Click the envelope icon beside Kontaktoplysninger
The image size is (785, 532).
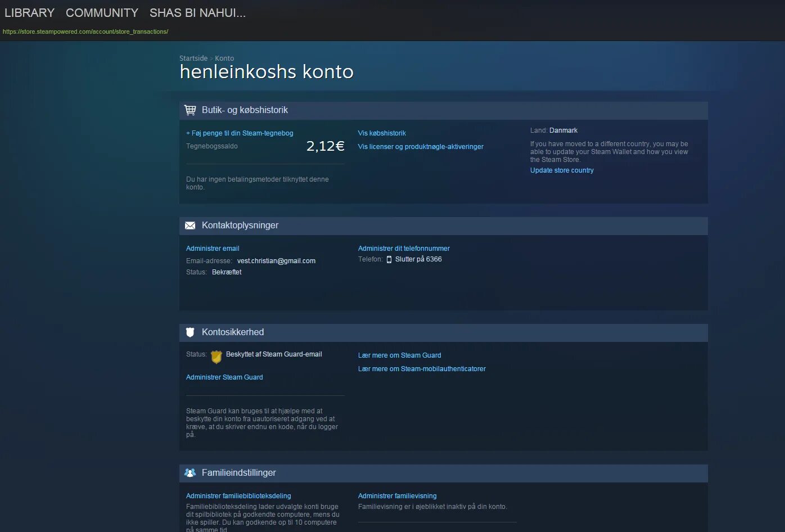(x=190, y=226)
